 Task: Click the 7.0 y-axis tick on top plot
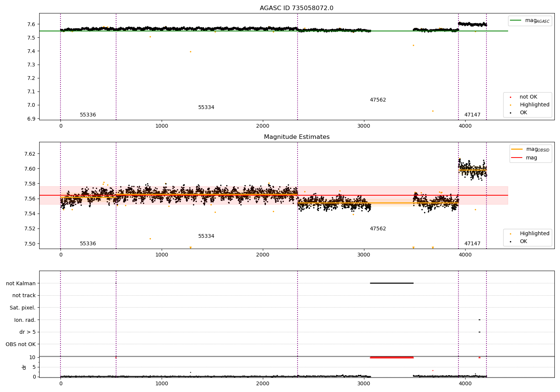31,105
